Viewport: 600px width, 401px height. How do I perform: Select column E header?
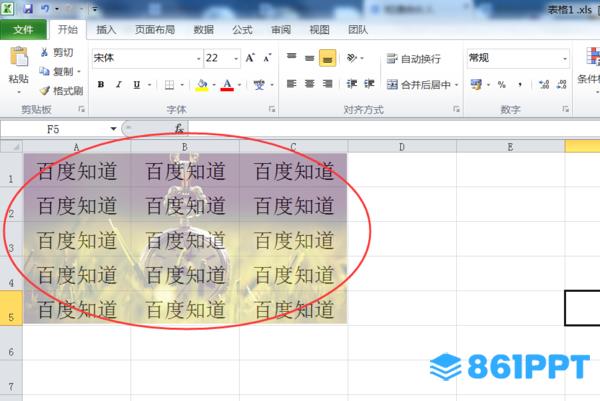click(x=510, y=147)
